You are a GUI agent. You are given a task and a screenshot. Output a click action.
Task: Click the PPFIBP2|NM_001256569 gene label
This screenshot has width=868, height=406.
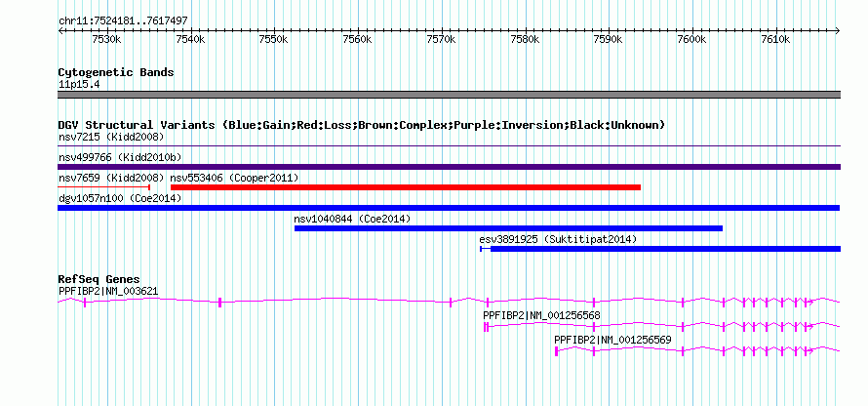click(612, 340)
